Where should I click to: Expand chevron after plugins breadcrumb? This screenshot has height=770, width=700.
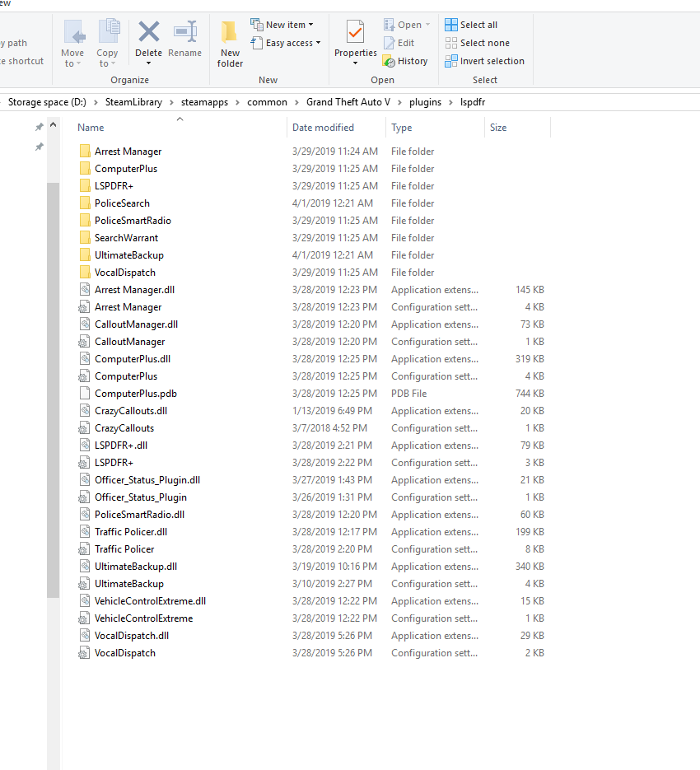pyautogui.click(x=450, y=102)
